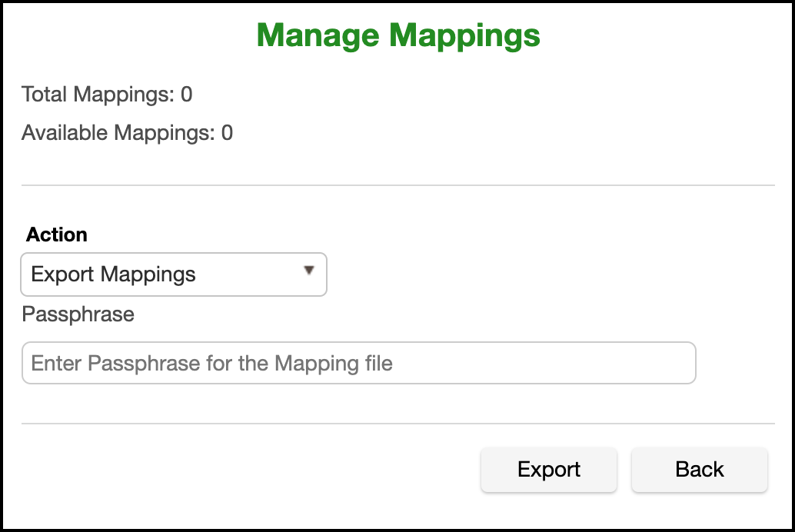The height and width of the screenshot is (532, 795).
Task: Open the Action dropdown menu
Action: coord(174,274)
